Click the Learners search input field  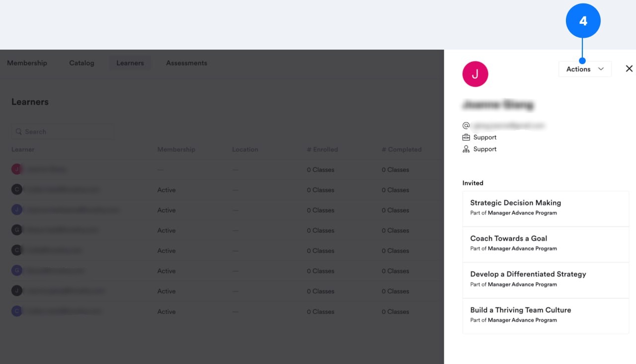[63, 132]
